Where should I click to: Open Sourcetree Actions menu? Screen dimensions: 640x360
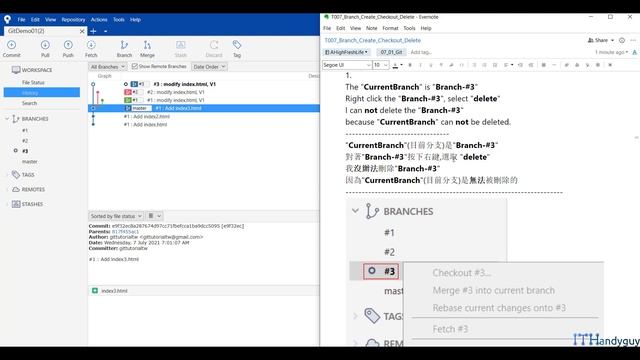point(99,20)
